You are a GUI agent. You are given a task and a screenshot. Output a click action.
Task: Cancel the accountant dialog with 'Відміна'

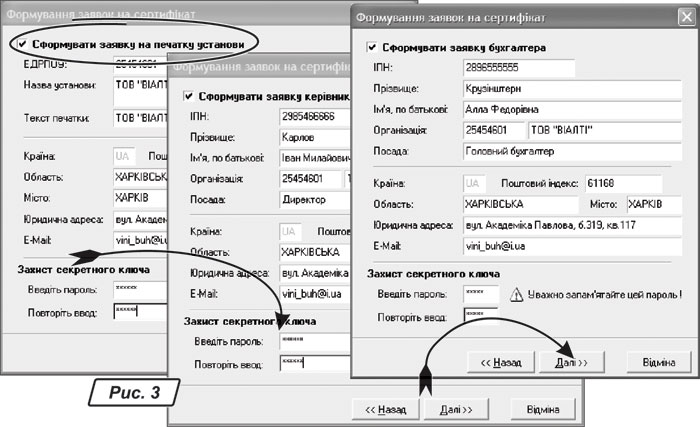[659, 362]
